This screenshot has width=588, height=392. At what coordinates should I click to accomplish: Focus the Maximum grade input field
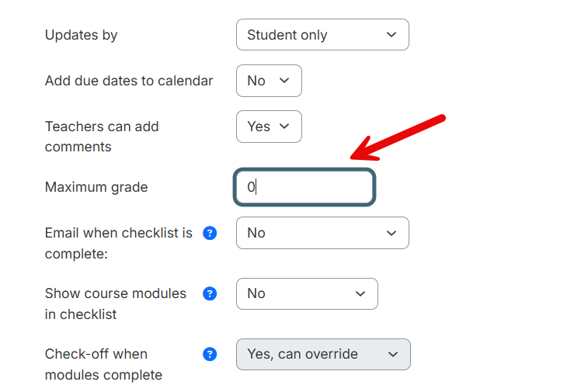point(304,187)
